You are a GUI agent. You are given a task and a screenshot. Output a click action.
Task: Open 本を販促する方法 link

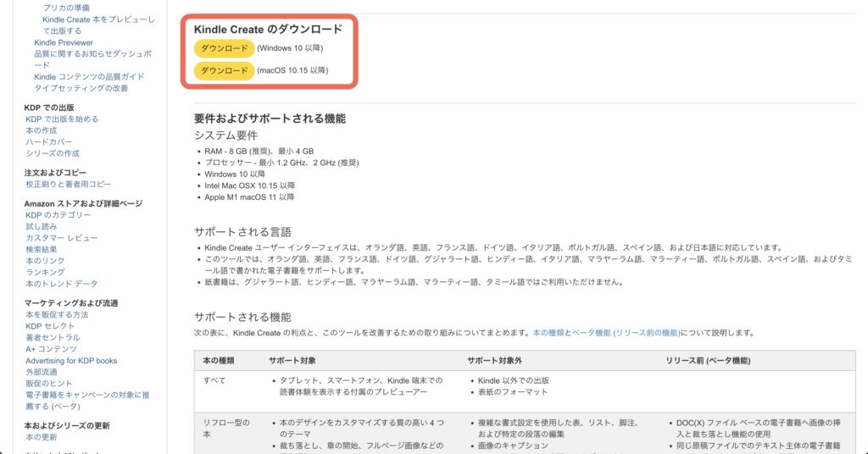(x=57, y=314)
